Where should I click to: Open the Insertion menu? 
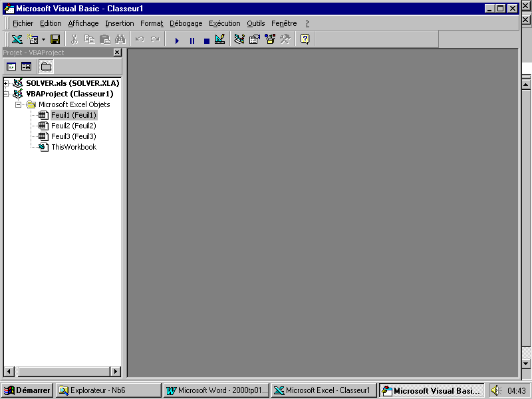(x=120, y=23)
